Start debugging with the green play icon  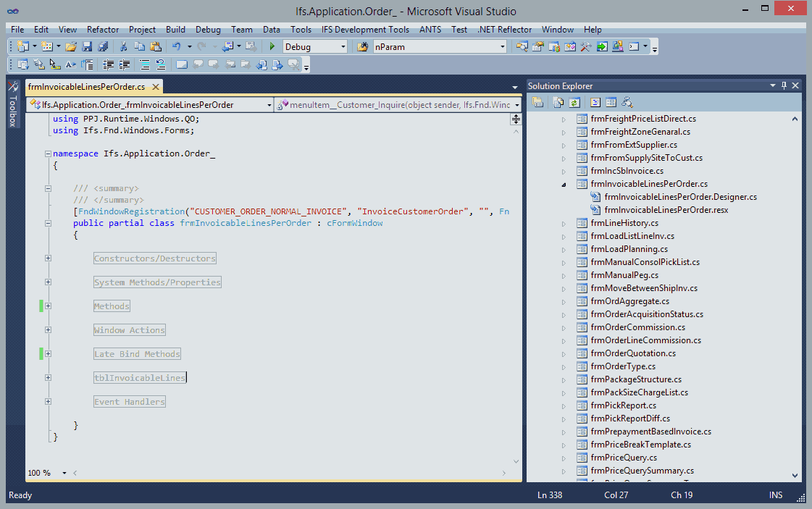pos(272,46)
